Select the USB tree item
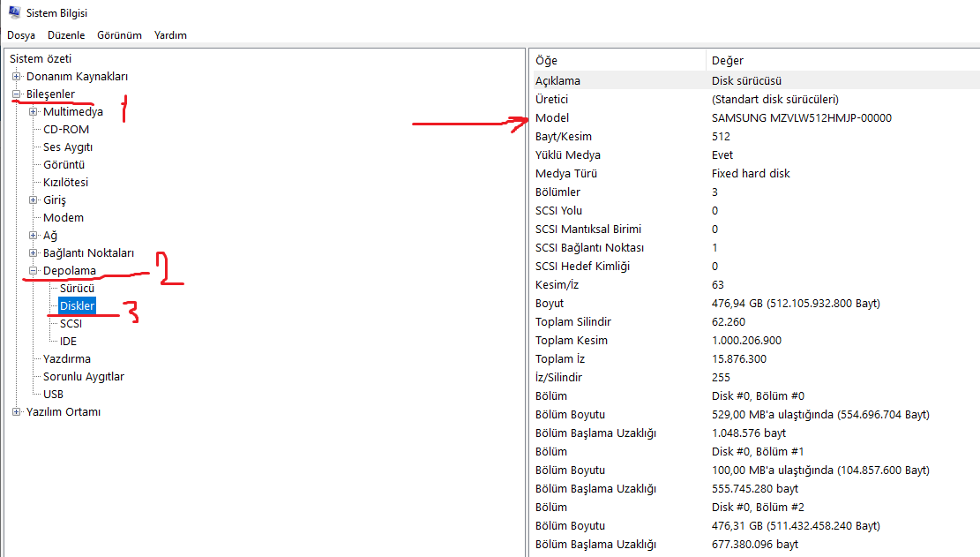The image size is (980, 557). point(53,395)
